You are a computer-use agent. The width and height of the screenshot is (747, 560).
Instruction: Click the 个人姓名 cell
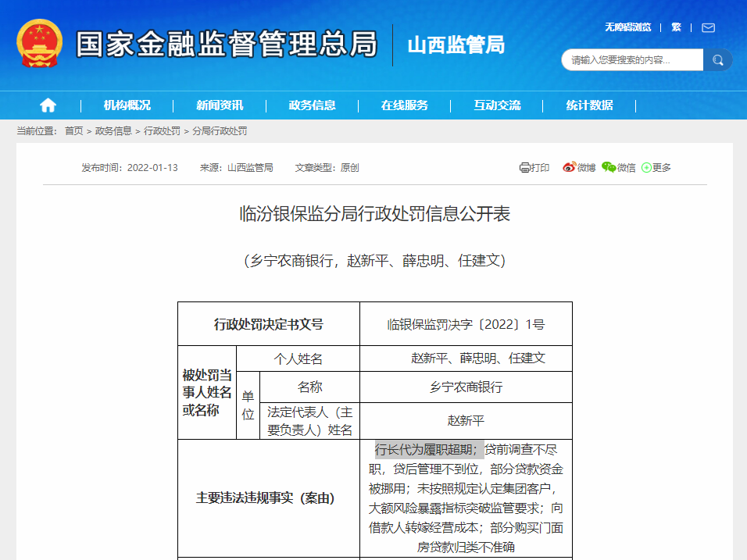[x=298, y=358]
